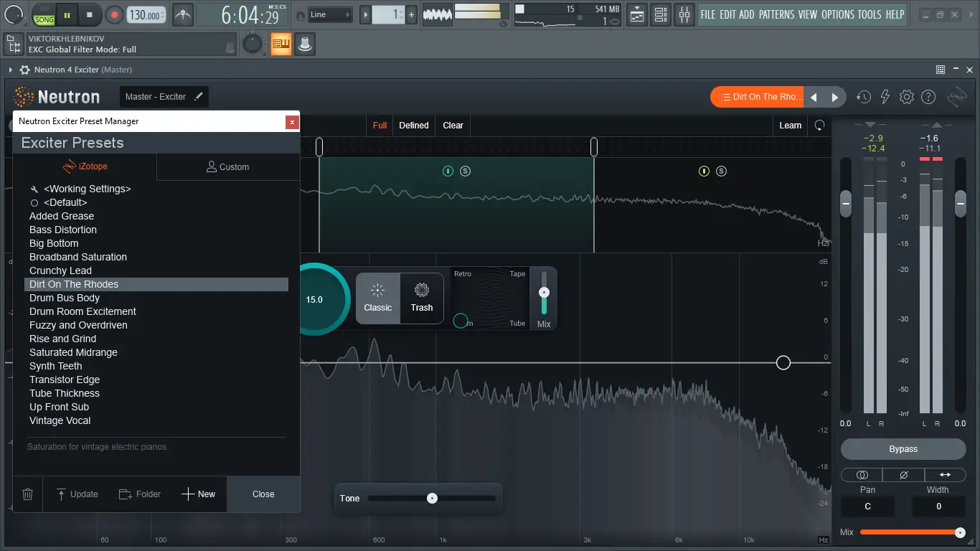Click the FL Studio record button
This screenshot has height=551, width=980.
[x=114, y=14]
